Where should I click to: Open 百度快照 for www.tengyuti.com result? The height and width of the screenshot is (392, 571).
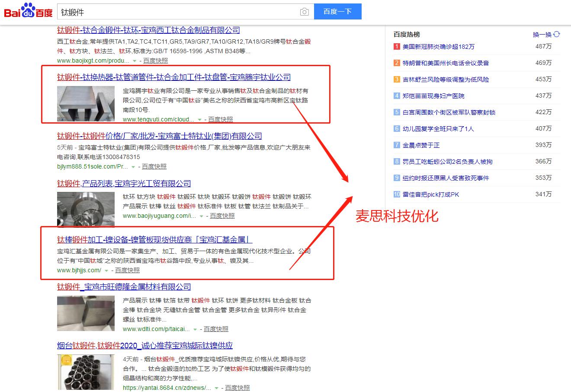coord(221,119)
